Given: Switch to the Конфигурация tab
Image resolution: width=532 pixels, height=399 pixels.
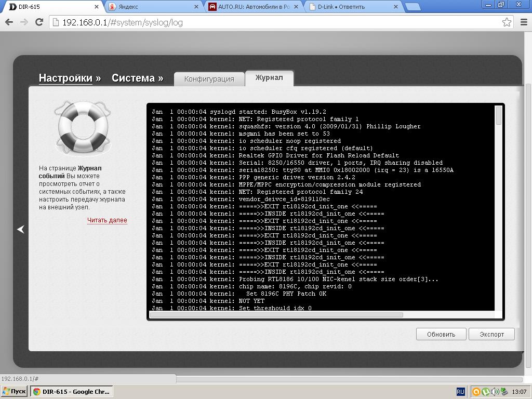Looking at the screenshot, I should click(x=209, y=79).
